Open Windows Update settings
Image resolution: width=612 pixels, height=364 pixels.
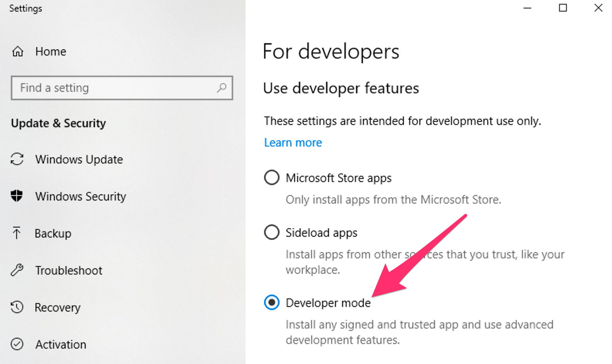[79, 159]
